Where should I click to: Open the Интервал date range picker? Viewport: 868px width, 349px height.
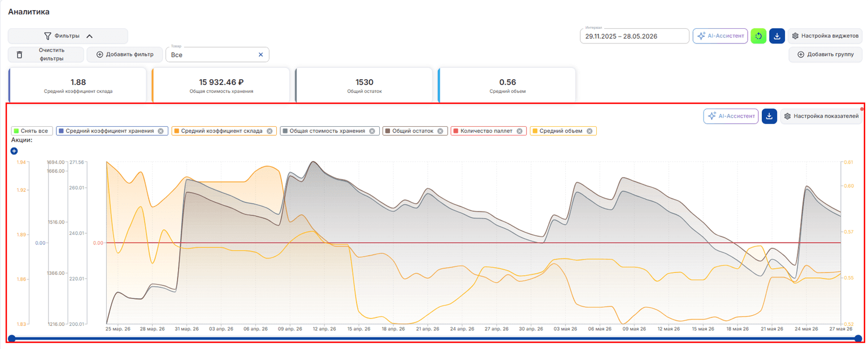635,36
